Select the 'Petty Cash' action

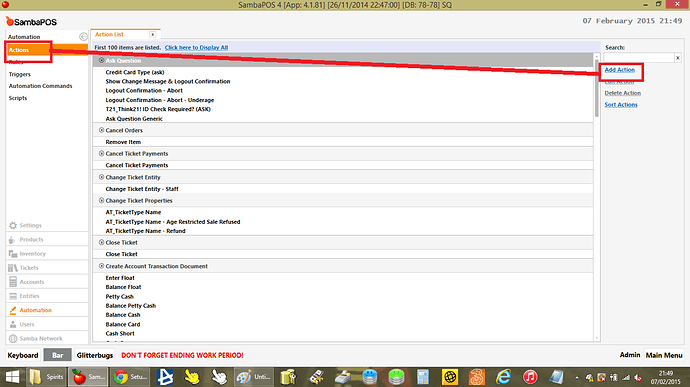coord(119,296)
